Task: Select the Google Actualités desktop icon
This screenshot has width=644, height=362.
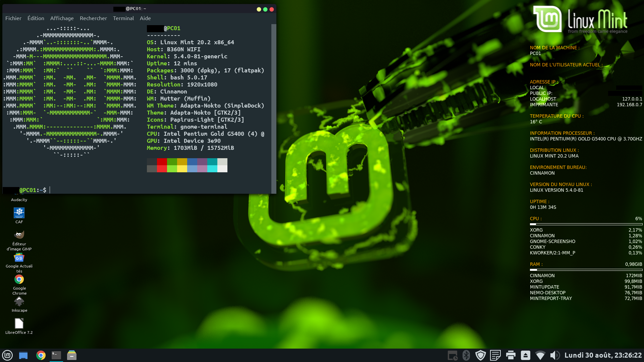Action: click(19, 263)
